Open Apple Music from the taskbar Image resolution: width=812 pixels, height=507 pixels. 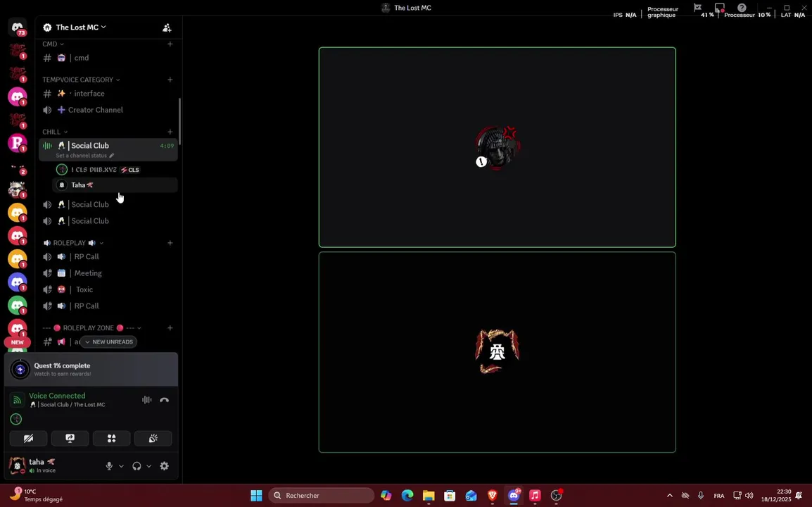[x=535, y=496]
